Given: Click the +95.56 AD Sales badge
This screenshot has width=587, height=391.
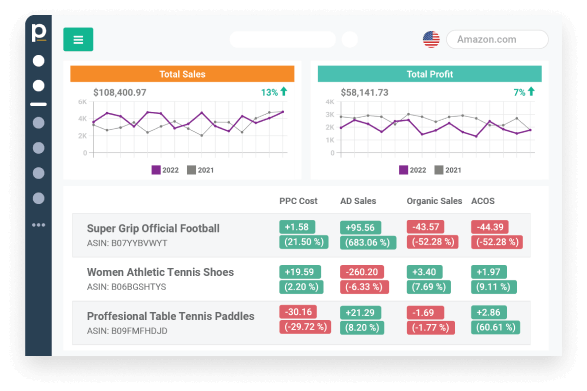Looking at the screenshot, I should coord(360,228).
